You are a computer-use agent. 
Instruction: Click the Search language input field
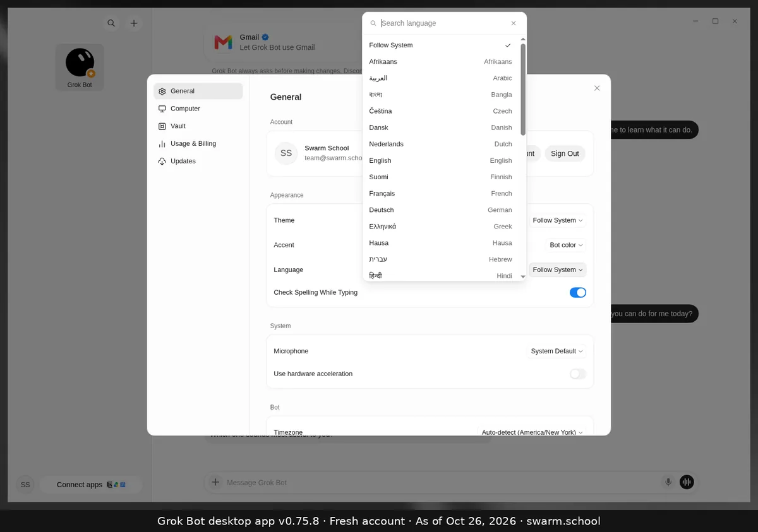tap(443, 23)
